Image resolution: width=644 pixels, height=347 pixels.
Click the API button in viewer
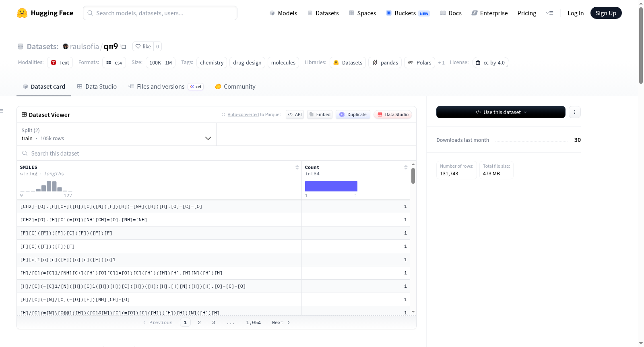tap(295, 114)
